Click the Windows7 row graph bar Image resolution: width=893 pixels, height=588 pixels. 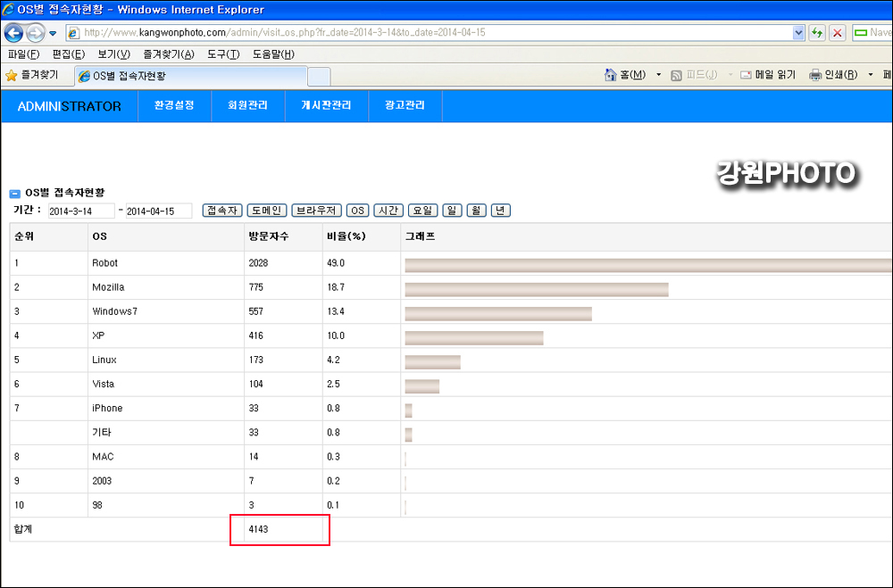498,314
